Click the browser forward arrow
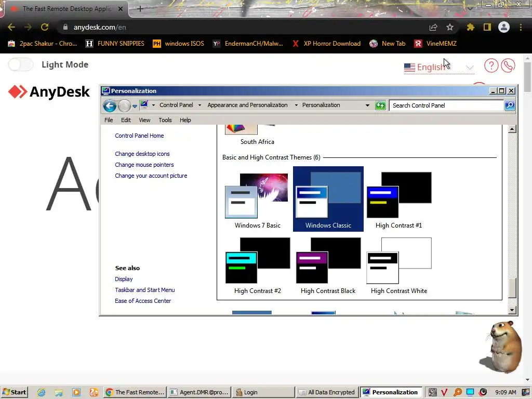Image resolution: width=532 pixels, height=399 pixels. click(x=28, y=27)
